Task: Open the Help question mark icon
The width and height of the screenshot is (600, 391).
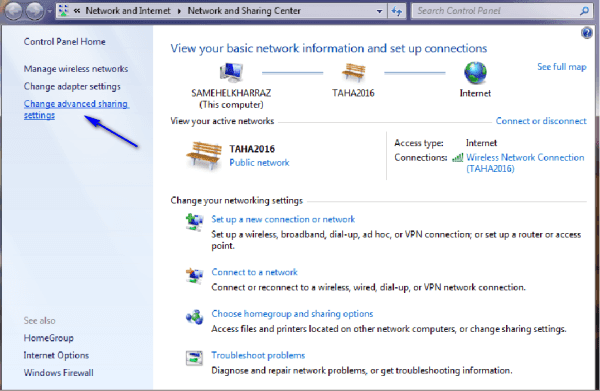Action: pos(587,33)
